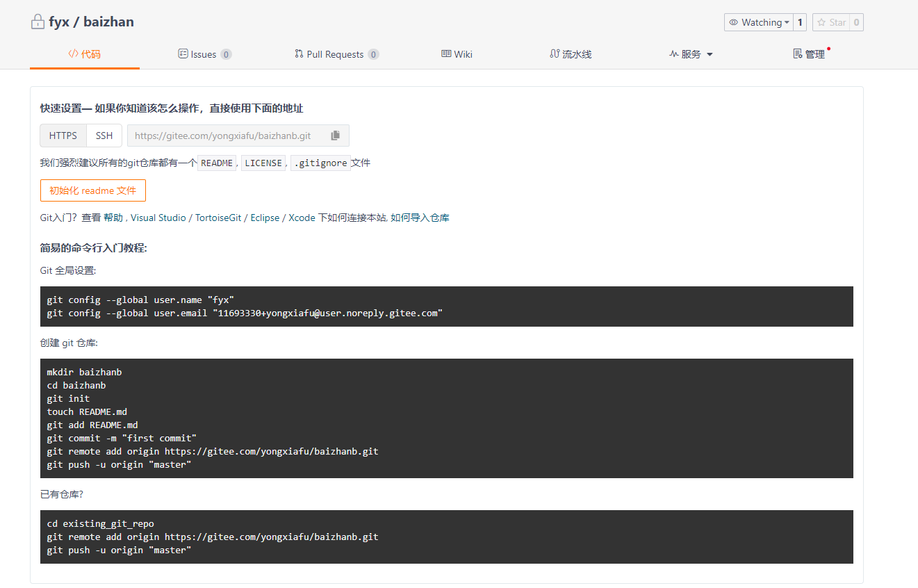Click the git config user.name command line

tap(140, 300)
